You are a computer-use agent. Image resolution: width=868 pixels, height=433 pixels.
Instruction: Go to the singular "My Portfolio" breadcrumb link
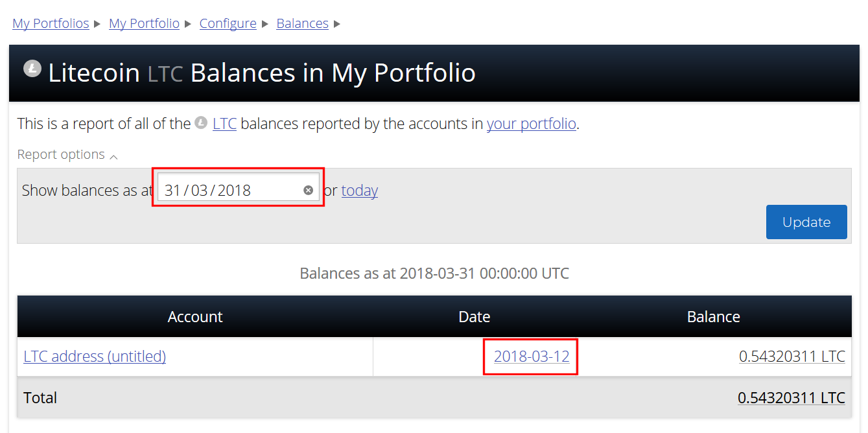click(x=144, y=24)
